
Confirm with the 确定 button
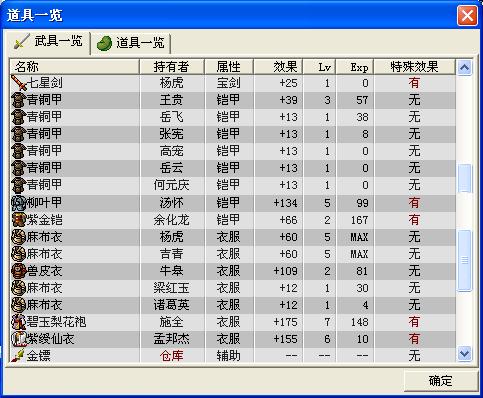[x=440, y=381]
